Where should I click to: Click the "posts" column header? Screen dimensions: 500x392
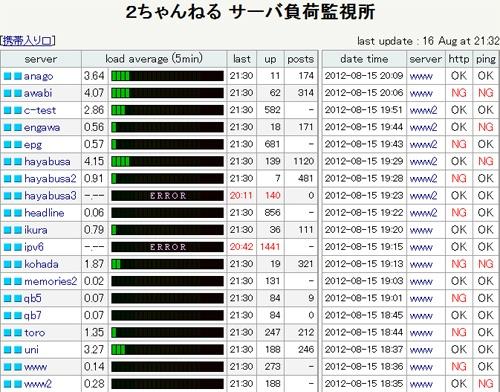[301, 59]
